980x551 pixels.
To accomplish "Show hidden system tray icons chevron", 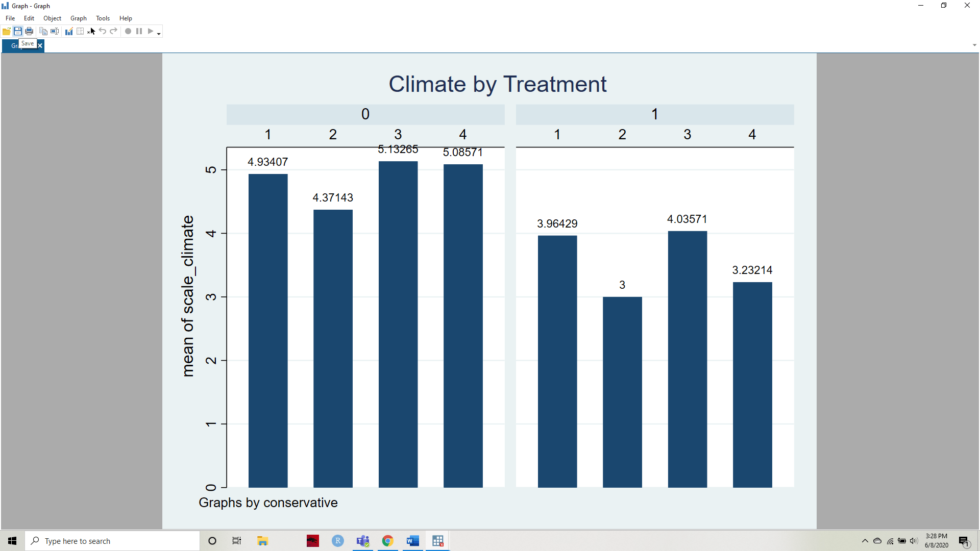I will coord(865,541).
